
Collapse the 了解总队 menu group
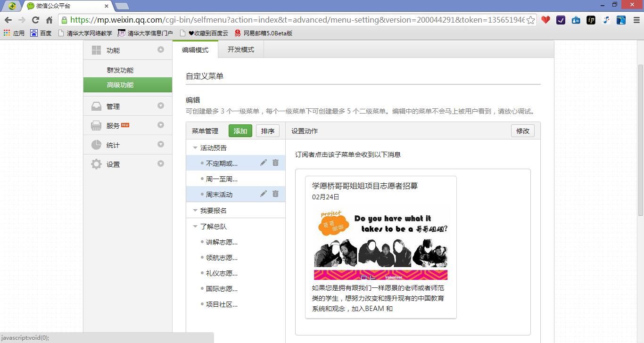[195, 226]
